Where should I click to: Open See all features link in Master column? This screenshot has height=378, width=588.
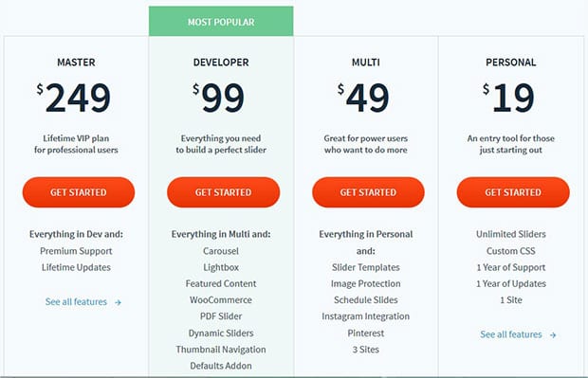click(x=76, y=302)
